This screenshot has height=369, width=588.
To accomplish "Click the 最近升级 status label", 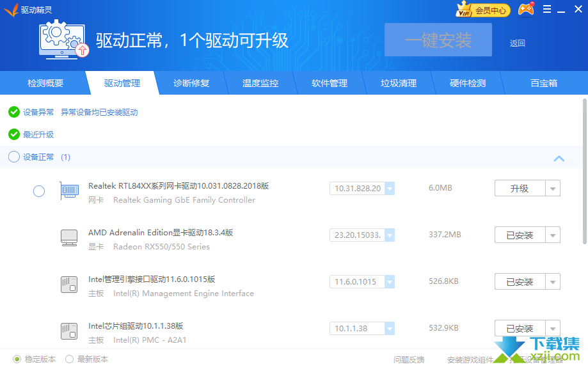I will tap(38, 135).
